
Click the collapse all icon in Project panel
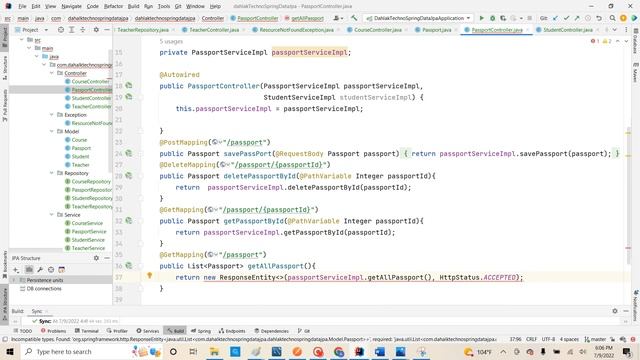[x=82, y=30]
